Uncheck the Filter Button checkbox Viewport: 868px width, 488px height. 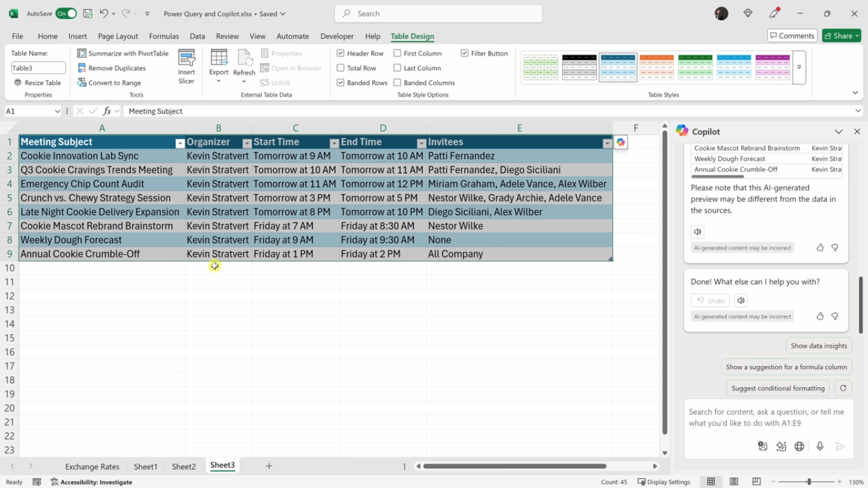465,53
